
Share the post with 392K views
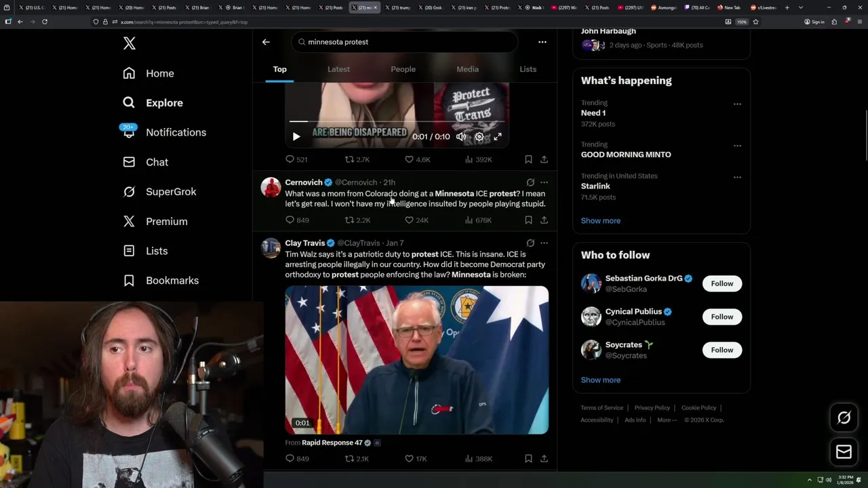(x=544, y=159)
